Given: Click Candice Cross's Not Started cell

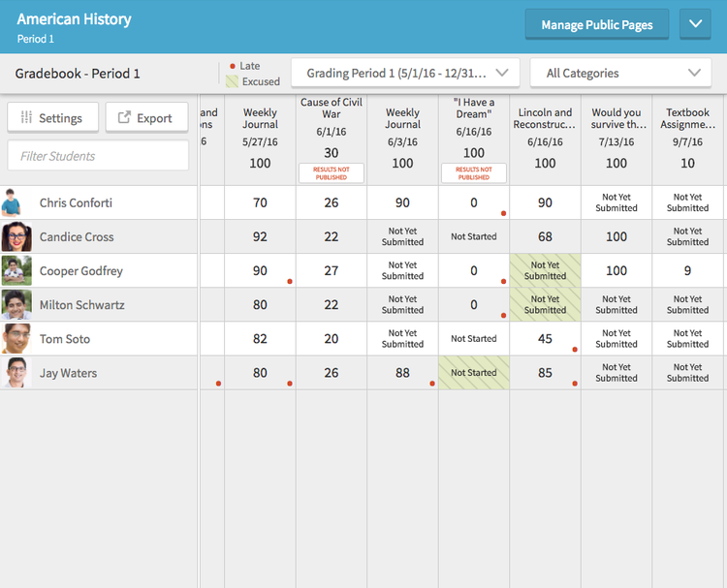Looking at the screenshot, I should [474, 236].
